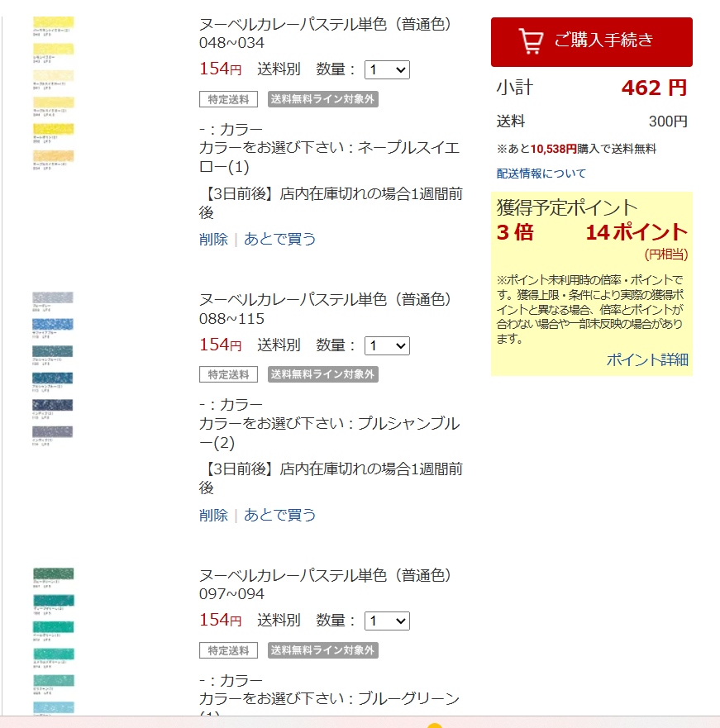Click 送料無料ライン対象外 badge on the 097~094 item
Screen dimensions: 720x728
(x=323, y=650)
